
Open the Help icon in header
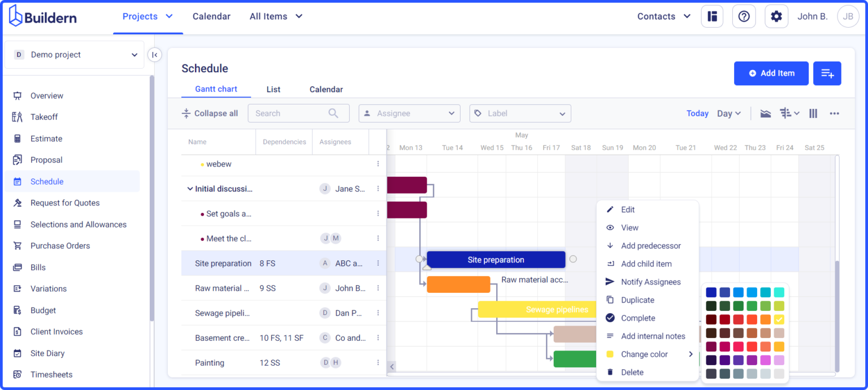[744, 16]
